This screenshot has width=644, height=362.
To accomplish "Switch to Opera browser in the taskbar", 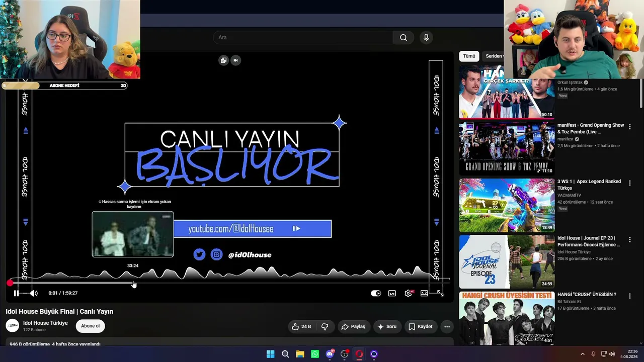I will click(359, 354).
